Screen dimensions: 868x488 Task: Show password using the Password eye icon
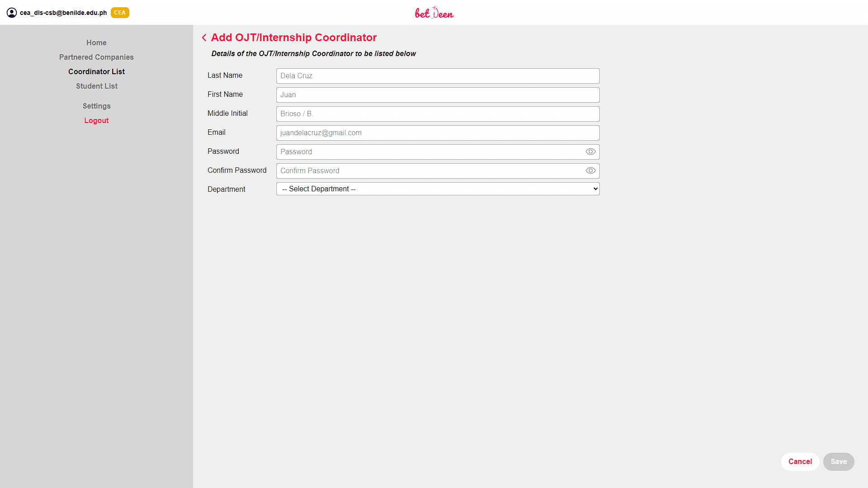click(x=590, y=152)
